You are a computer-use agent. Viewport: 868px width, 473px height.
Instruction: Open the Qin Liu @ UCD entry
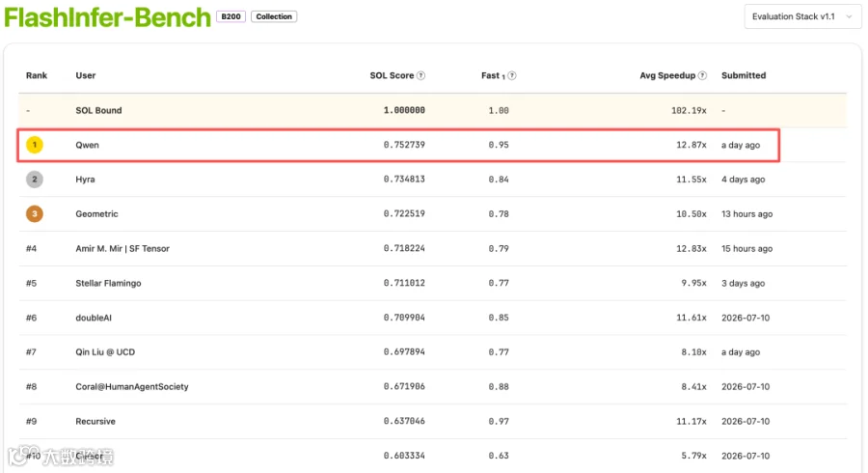105,352
